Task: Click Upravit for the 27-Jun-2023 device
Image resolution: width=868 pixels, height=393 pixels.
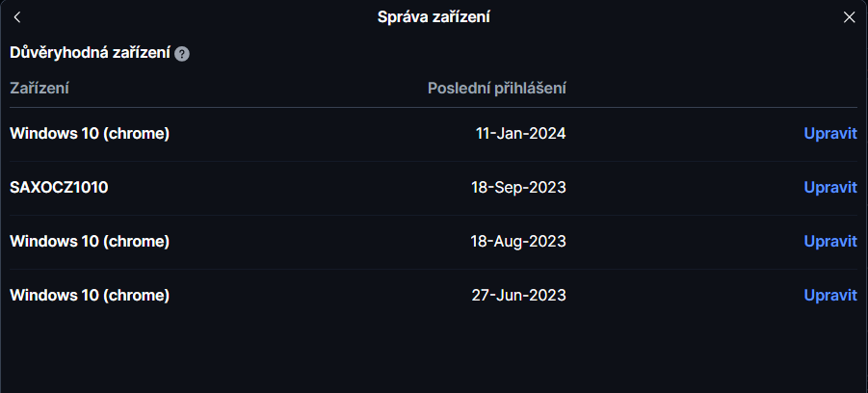Action: coord(829,296)
